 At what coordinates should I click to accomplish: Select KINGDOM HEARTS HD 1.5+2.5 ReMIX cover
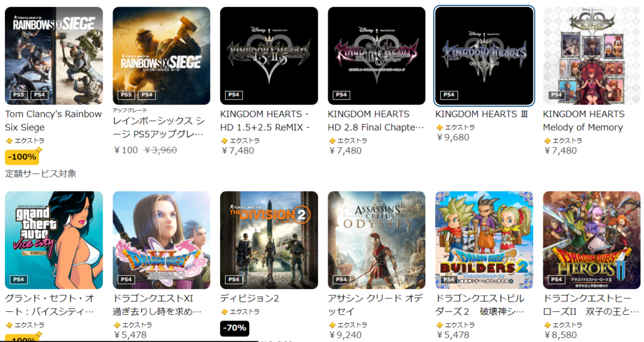point(269,56)
